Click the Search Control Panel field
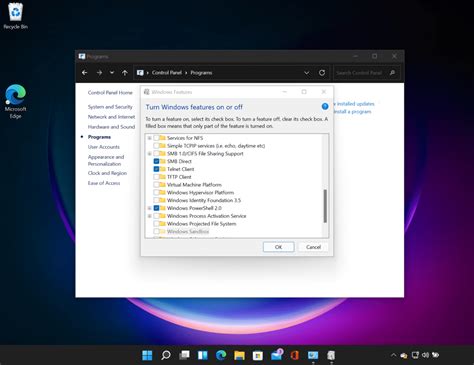 366,73
